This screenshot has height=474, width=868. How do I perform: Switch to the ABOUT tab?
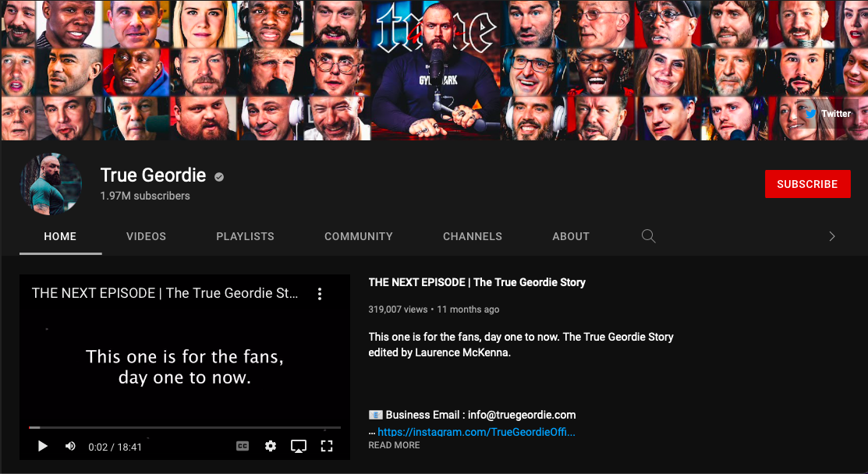tap(571, 237)
